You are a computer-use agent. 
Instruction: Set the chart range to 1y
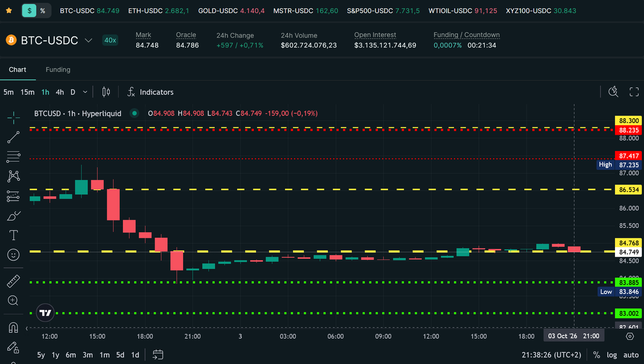[56, 355]
